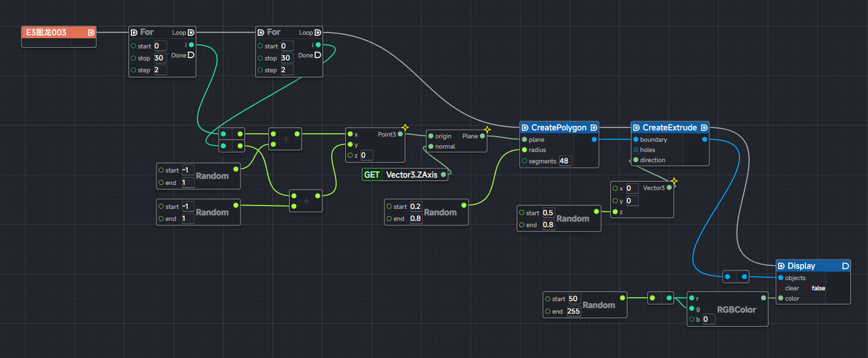Image resolution: width=868 pixels, height=358 pixels.
Task: Click the yellow star icon on the Plane node
Action: coord(487,129)
